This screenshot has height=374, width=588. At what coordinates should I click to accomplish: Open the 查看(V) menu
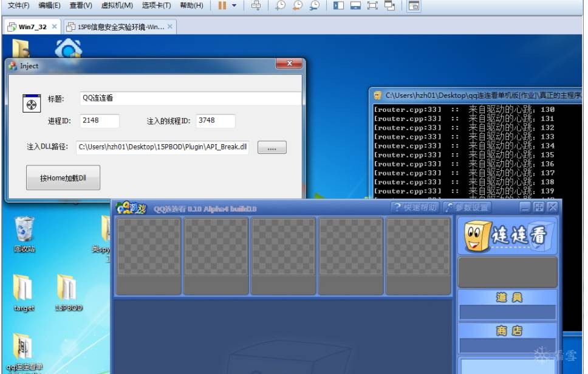[81, 5]
